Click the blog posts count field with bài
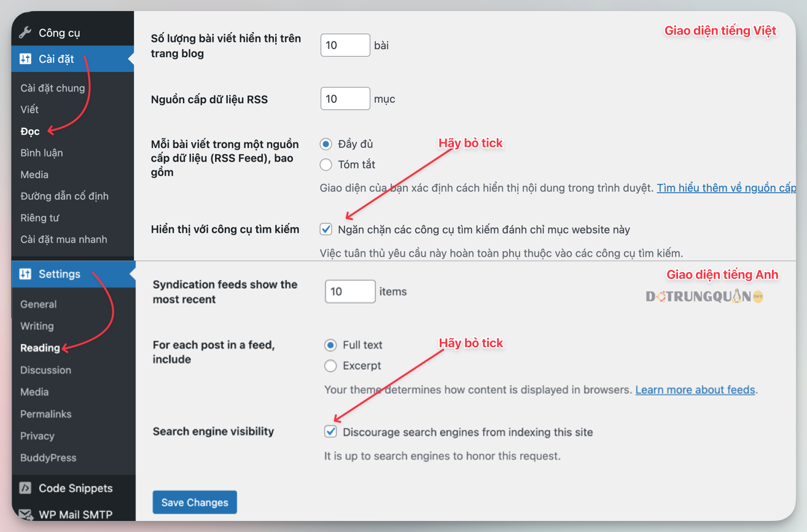This screenshot has width=807, height=532. click(345, 45)
